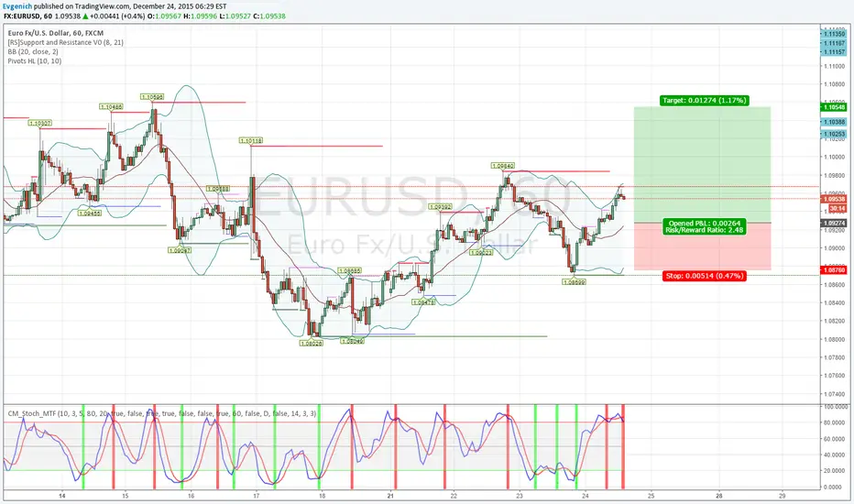This screenshot has width=854, height=504.
Task: Click the 1.10596 pivot high label
Action: [x=152, y=97]
